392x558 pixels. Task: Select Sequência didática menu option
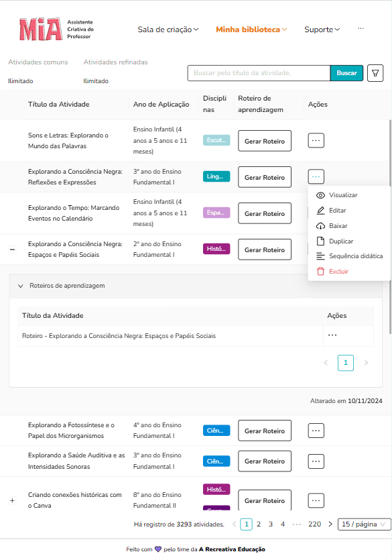coord(355,256)
